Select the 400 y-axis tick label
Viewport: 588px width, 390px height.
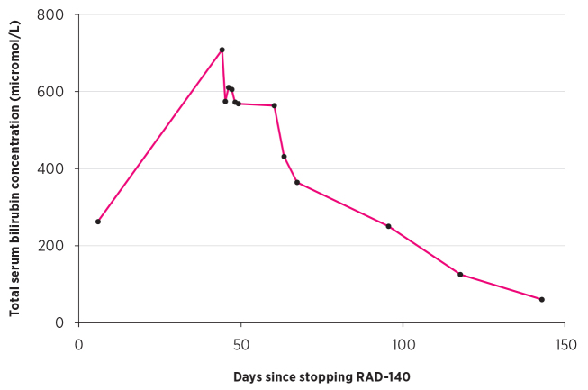click(50, 169)
